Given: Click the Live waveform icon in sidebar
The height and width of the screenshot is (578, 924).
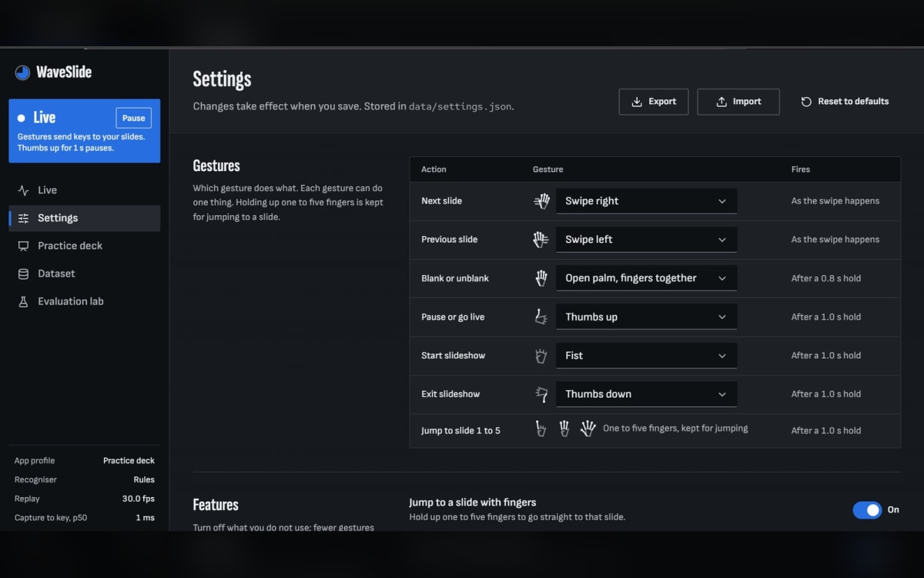Looking at the screenshot, I should point(23,190).
